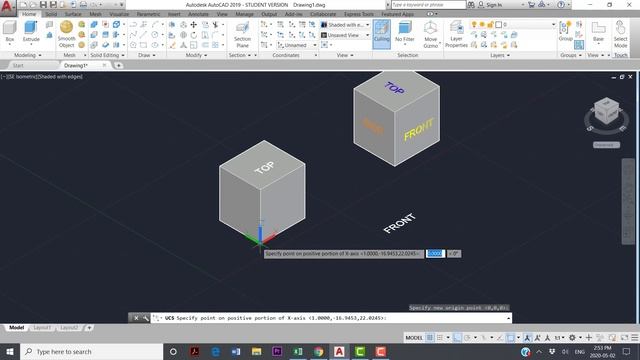Open Layer Properties manager
640x360 pixels.
(456, 35)
